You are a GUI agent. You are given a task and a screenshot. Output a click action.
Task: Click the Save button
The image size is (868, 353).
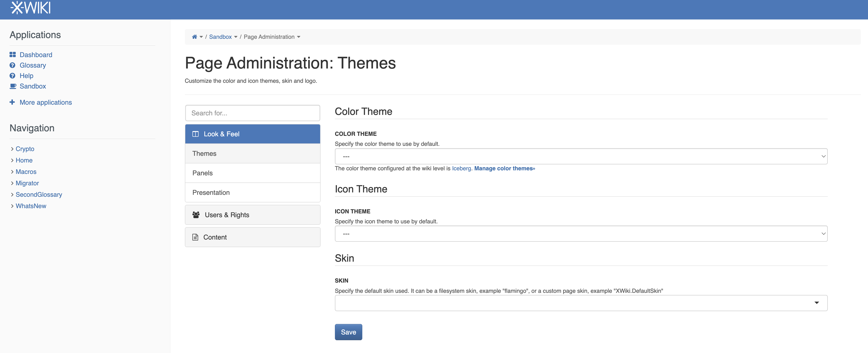tap(348, 332)
